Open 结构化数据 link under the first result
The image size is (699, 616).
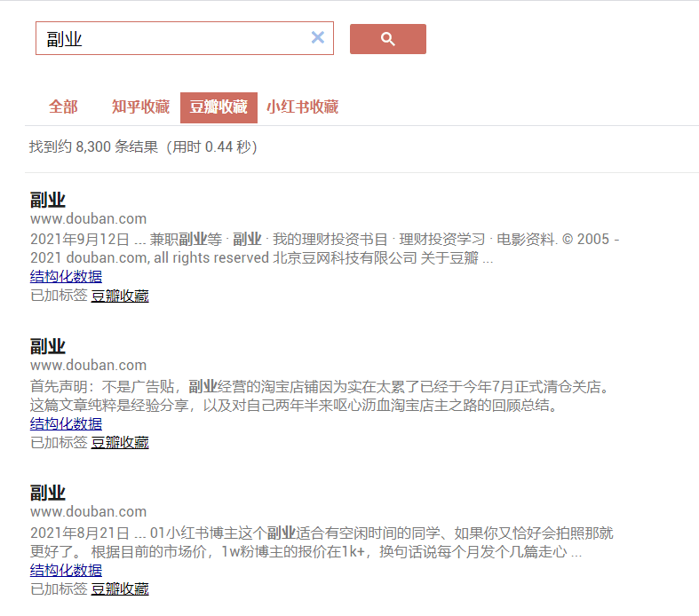coord(66,276)
